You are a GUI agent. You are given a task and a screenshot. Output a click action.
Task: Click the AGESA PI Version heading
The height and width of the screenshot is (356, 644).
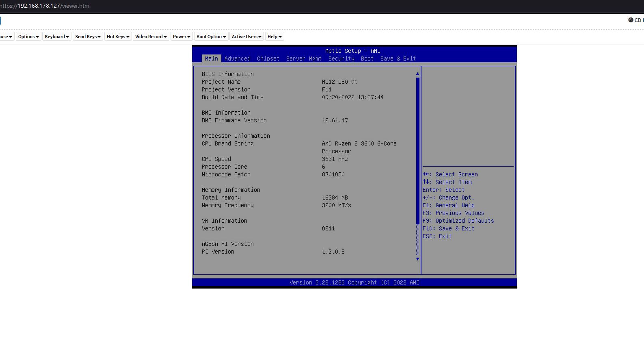pos(228,244)
